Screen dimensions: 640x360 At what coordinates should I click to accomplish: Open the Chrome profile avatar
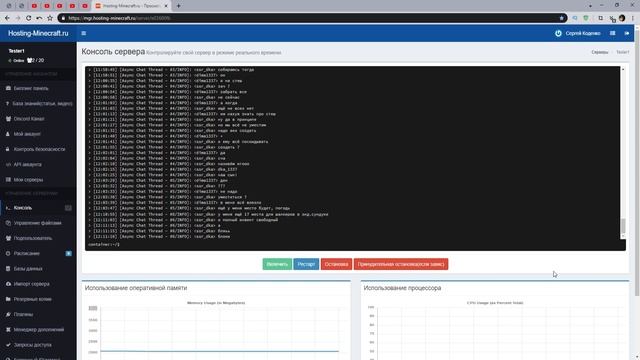pyautogui.click(x=622, y=18)
